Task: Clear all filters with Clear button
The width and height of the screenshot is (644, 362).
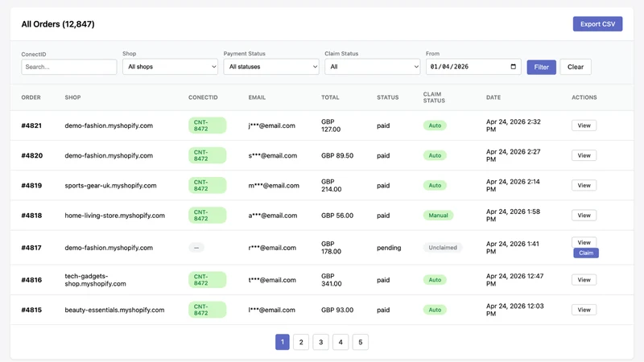Action: pyautogui.click(x=576, y=67)
